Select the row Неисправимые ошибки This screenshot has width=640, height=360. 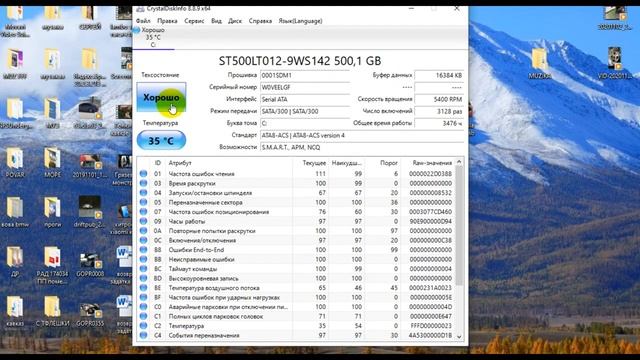click(296, 259)
